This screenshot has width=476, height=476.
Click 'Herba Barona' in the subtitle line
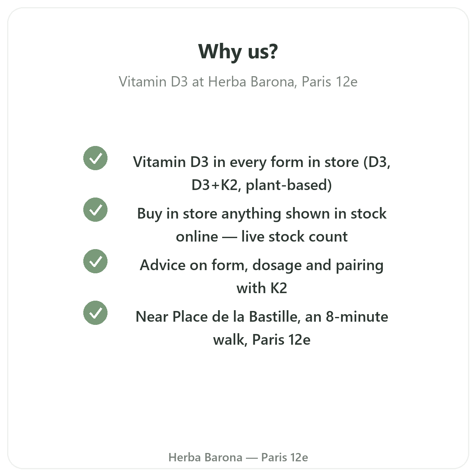point(251,82)
